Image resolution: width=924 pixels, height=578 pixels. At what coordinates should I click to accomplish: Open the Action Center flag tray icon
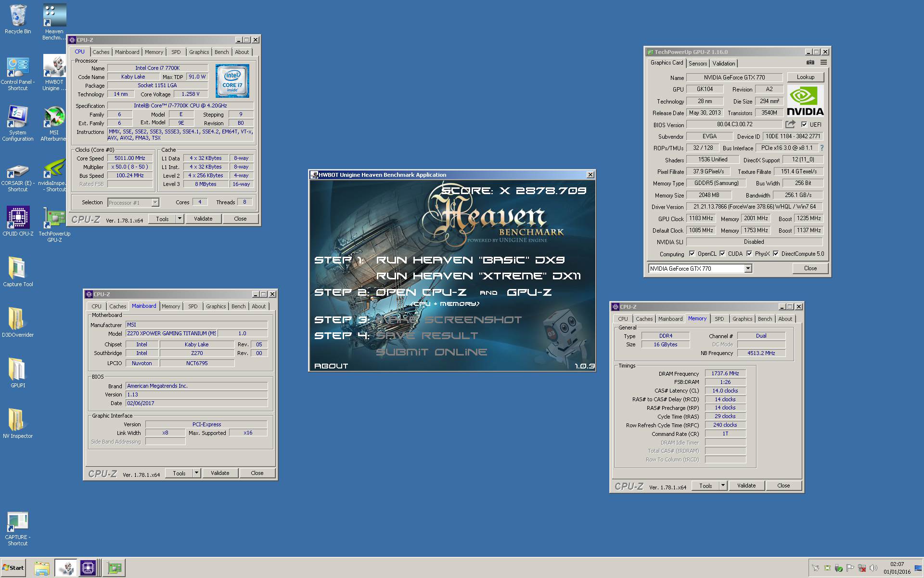[850, 568]
